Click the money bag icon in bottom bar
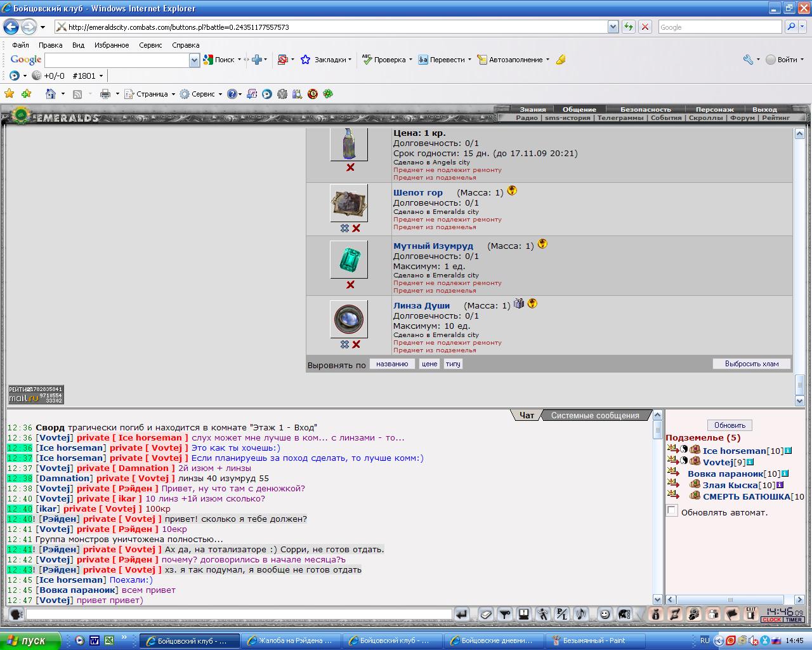The image size is (812, 650). click(x=656, y=614)
